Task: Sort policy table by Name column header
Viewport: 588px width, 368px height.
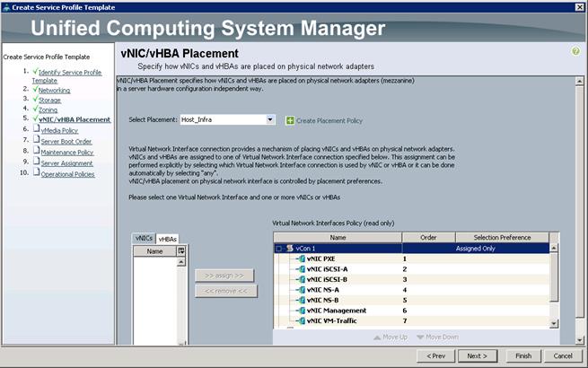Action: point(338,238)
